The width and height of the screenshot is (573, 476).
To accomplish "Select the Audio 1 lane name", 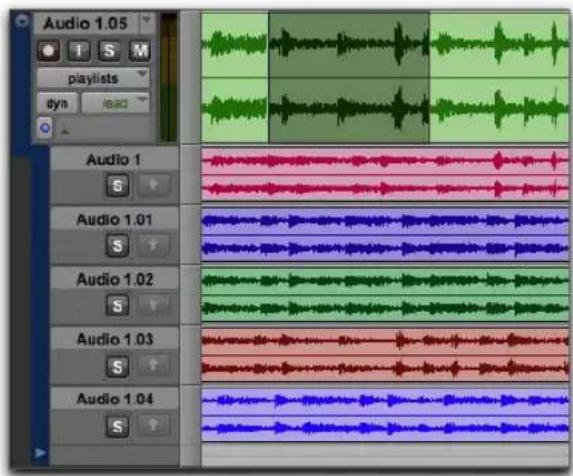I will point(114,160).
